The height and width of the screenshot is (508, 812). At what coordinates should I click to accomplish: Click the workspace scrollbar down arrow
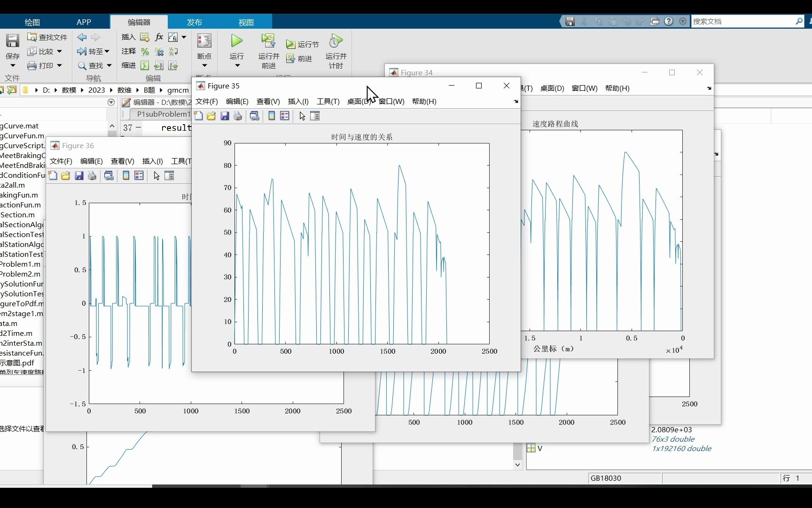[517, 465]
